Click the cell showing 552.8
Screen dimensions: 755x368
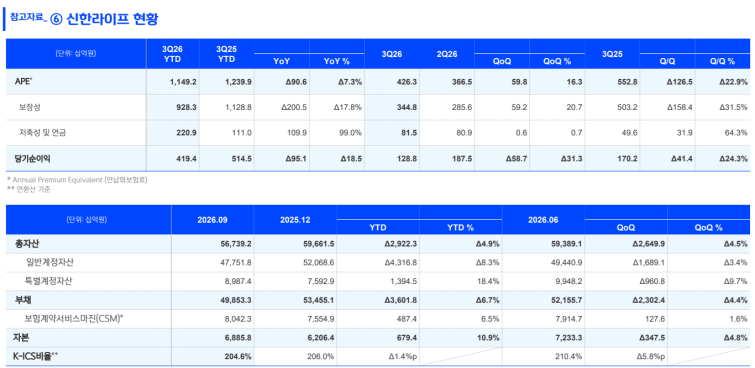pos(628,82)
